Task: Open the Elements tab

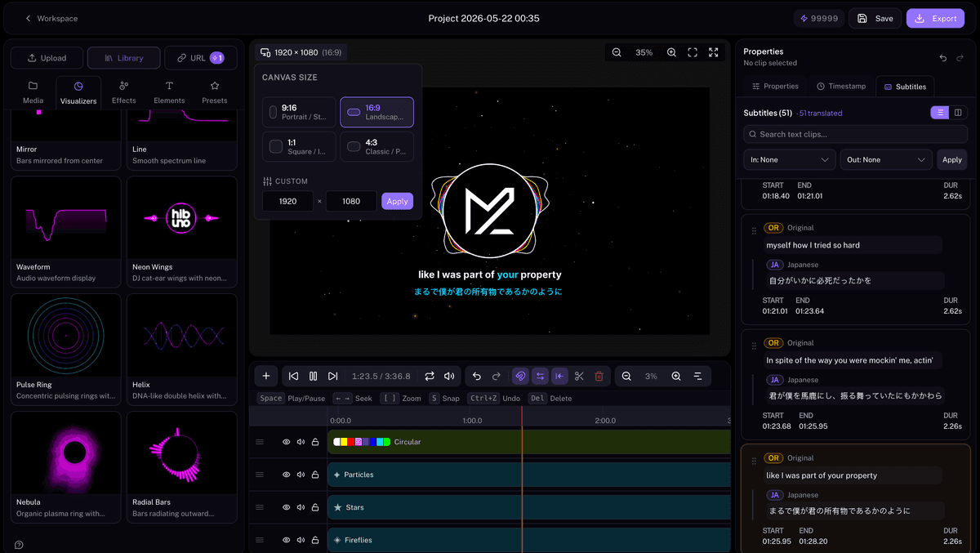Action: coord(169,92)
